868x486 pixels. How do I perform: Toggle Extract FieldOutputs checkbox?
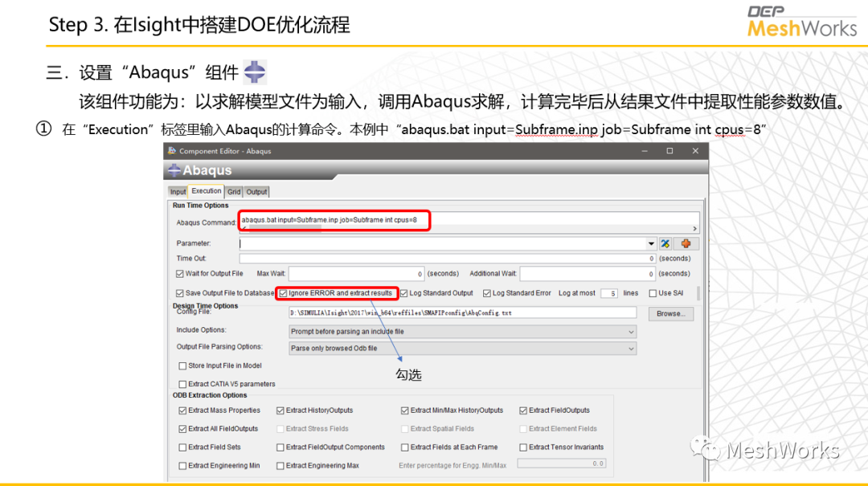pyautogui.click(x=523, y=410)
